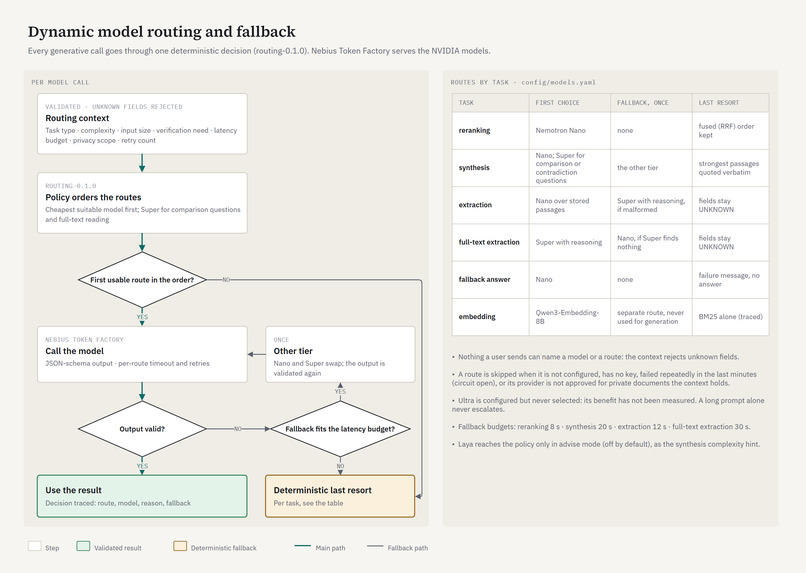The width and height of the screenshot is (806, 573).
Task: Click the 'BM25 alone (traced)' cell
Action: [730, 317]
